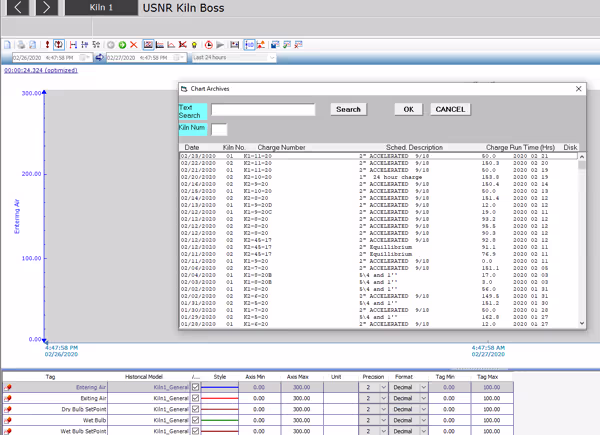Viewport: 600px width, 435px height.
Task: Click Axis Max value for Entering Air
Action: coord(302,387)
